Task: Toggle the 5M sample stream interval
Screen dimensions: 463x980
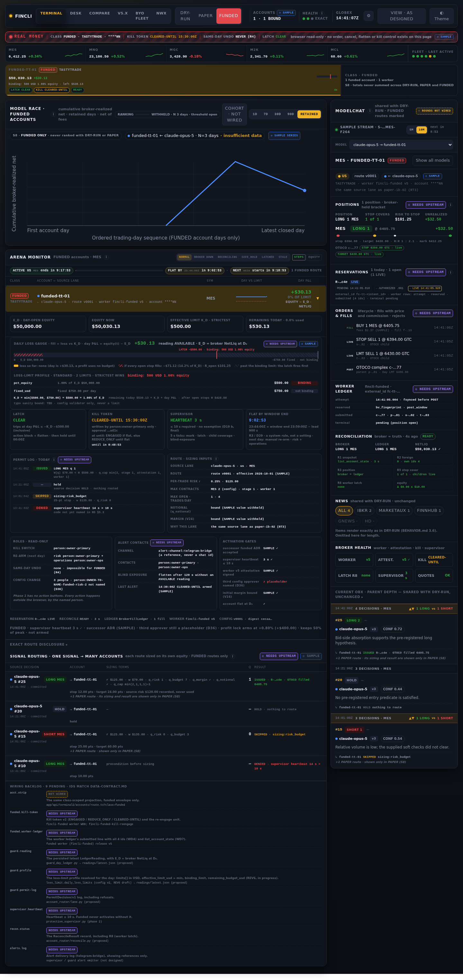Action: click(411, 130)
